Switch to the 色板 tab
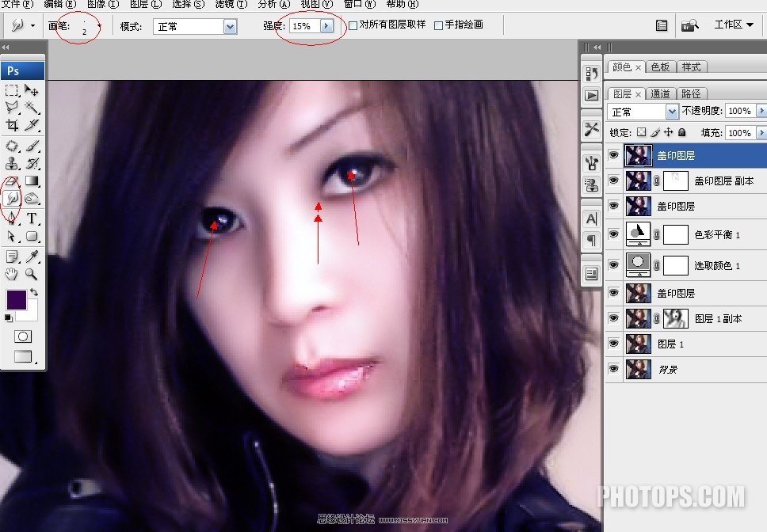This screenshot has width=767, height=532. (660, 67)
